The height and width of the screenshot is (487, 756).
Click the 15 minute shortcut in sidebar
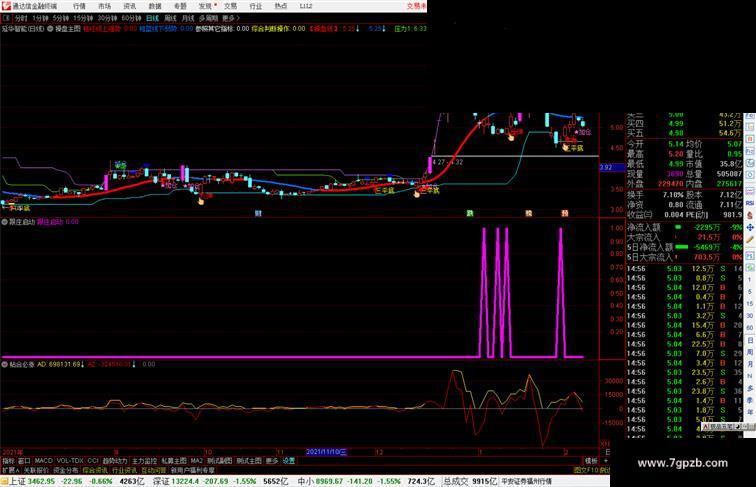750,304
